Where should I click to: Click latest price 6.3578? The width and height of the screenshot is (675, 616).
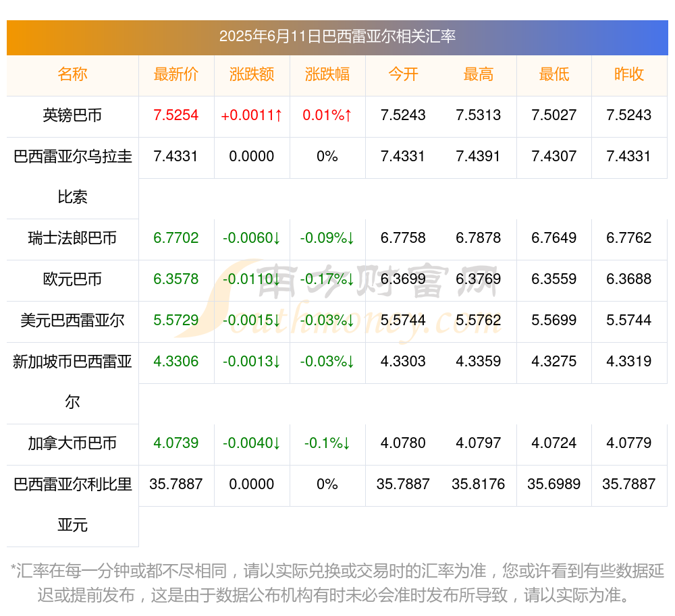[x=176, y=279]
